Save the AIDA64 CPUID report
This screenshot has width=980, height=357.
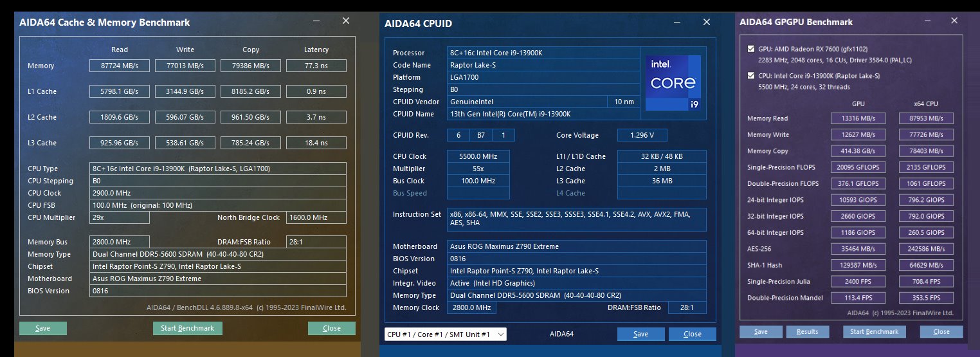coord(640,334)
